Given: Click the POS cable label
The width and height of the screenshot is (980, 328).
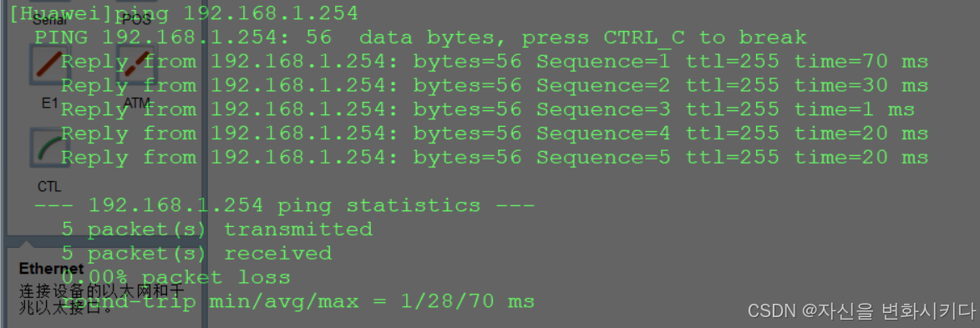Looking at the screenshot, I should 137,20.
